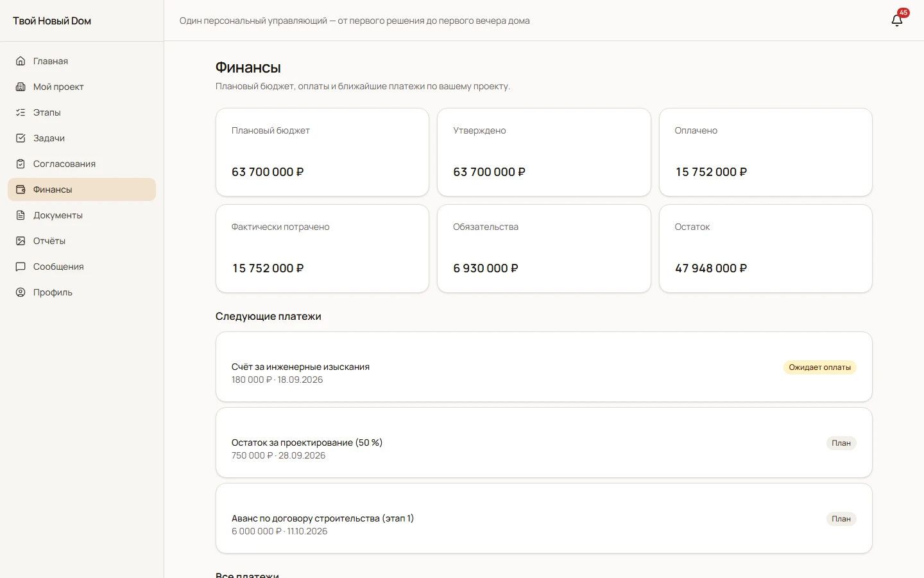Click the Финансы wallet icon

tap(21, 189)
